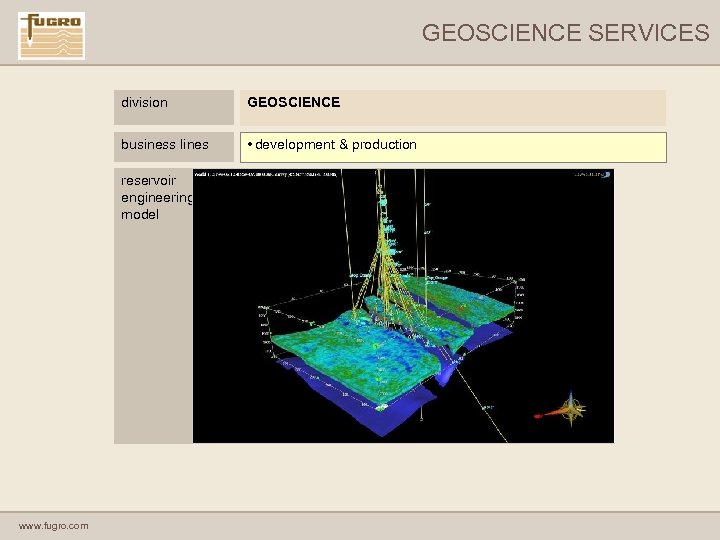Click the compass orientation indicator in image
Screen dimensions: 720x540
562,409
